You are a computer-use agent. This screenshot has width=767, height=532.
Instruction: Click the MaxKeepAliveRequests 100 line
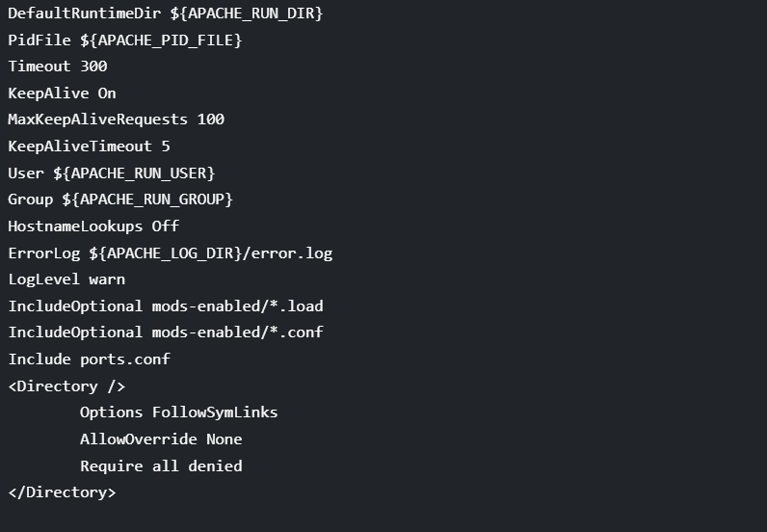(117, 120)
